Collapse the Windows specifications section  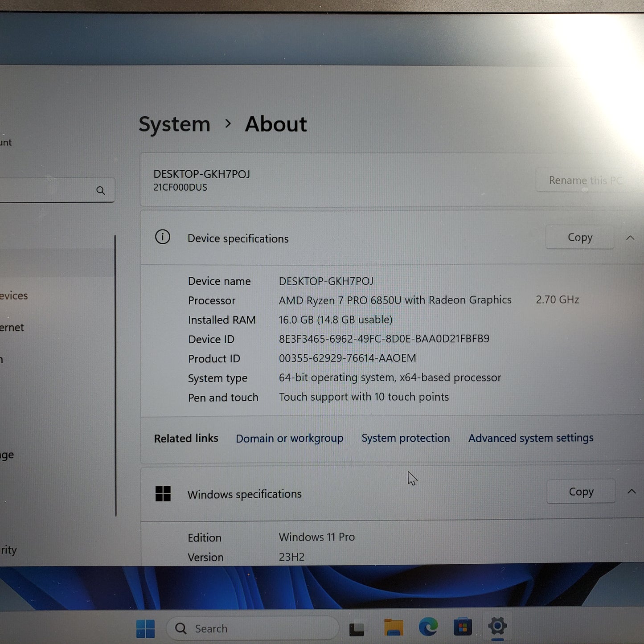click(x=632, y=491)
